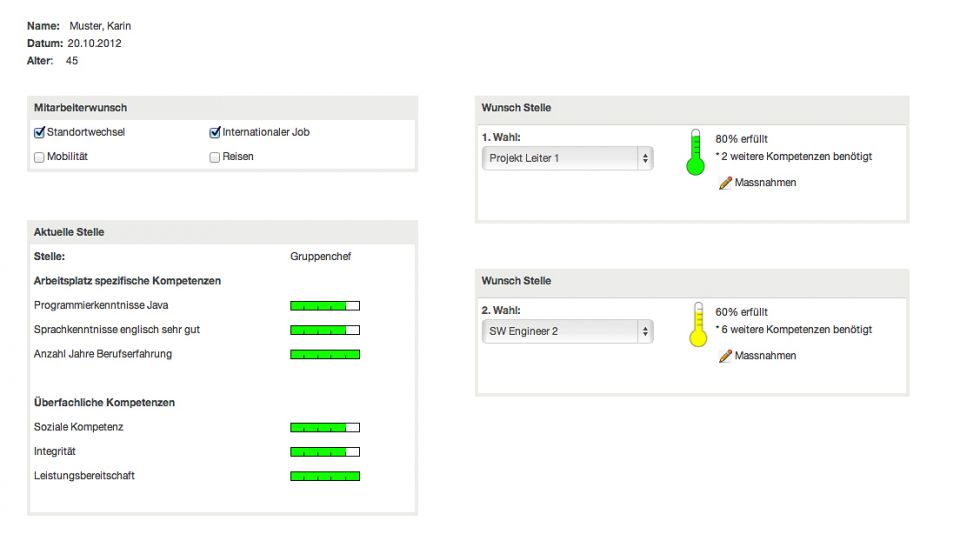Open the Projekt Leiter 1 dropdown

pyautogui.click(x=567, y=158)
